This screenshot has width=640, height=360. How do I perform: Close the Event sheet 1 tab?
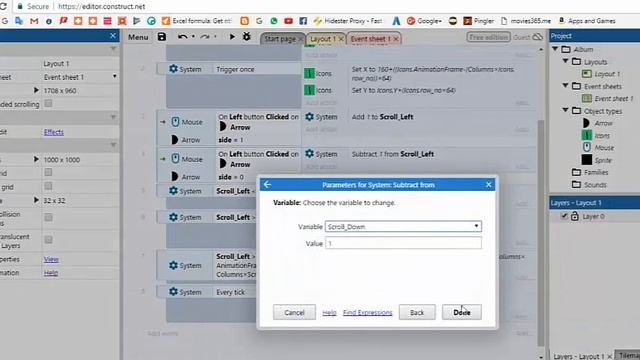tap(396, 39)
